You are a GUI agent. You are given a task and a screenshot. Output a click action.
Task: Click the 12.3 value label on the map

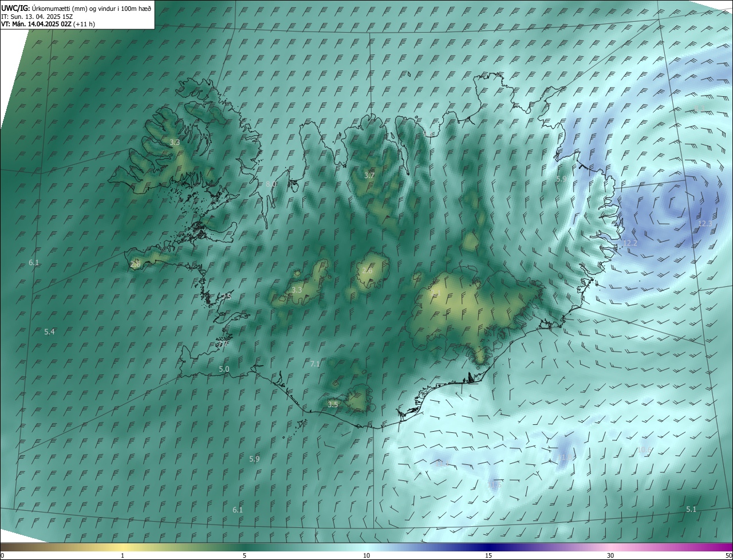[705, 223]
